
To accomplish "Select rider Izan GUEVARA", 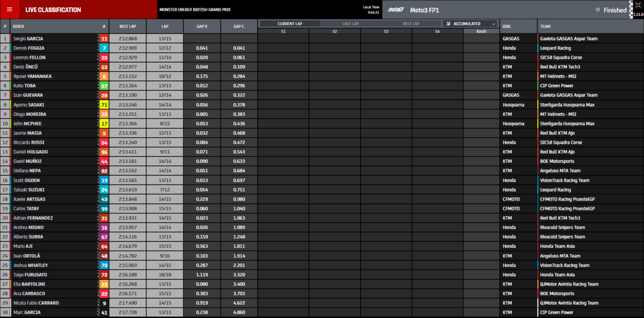I will click(28, 95).
